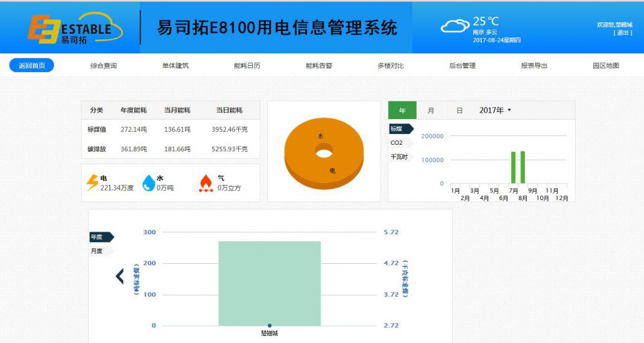Open the 综合查询 menu
This screenshot has width=644, height=343.
103,66
